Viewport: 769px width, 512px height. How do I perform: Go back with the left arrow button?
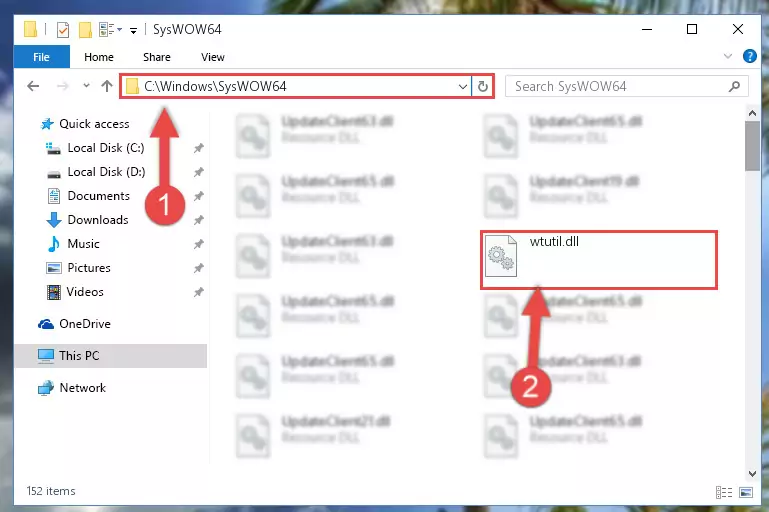click(33, 86)
